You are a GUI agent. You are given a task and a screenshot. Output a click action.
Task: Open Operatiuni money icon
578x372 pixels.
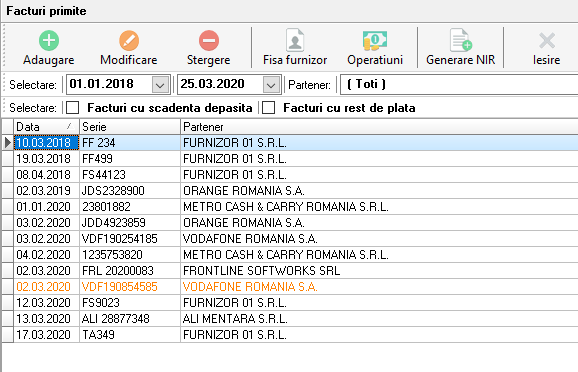[x=375, y=40]
